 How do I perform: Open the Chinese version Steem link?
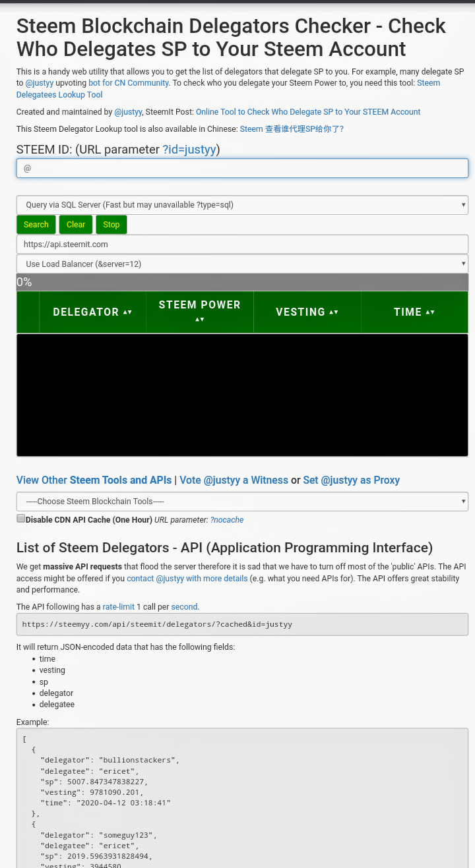292,129
